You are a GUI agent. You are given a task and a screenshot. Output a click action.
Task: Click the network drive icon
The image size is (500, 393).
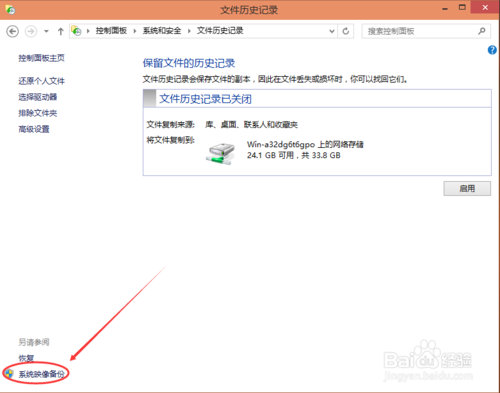pyautogui.click(x=220, y=154)
